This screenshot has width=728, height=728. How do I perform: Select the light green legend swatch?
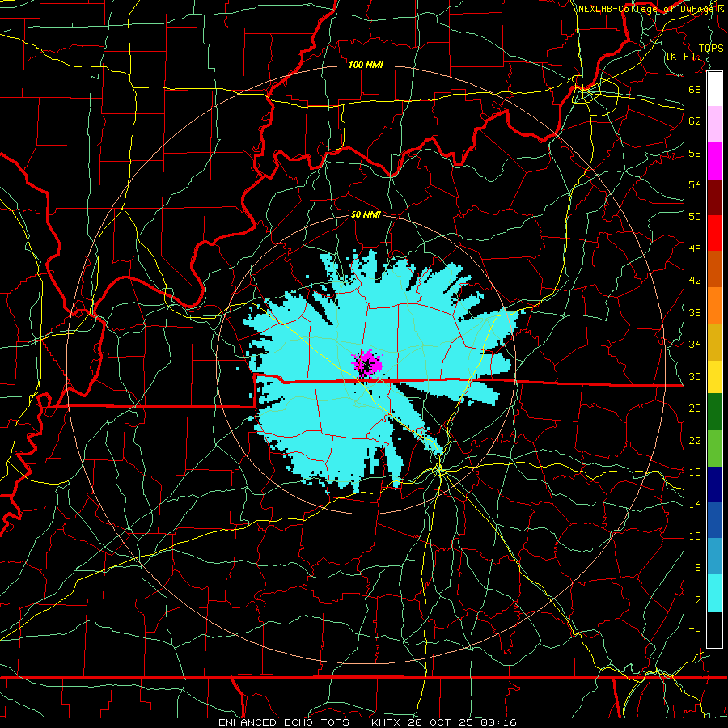coord(714,448)
